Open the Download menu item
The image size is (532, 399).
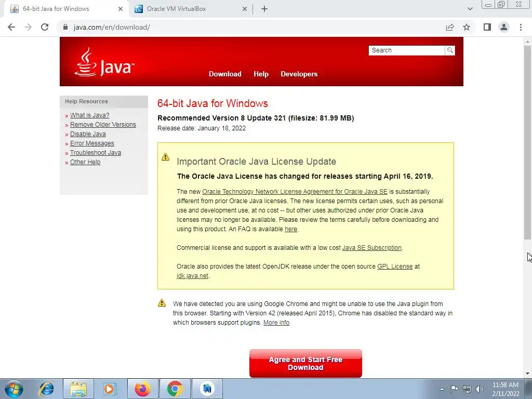coord(225,74)
